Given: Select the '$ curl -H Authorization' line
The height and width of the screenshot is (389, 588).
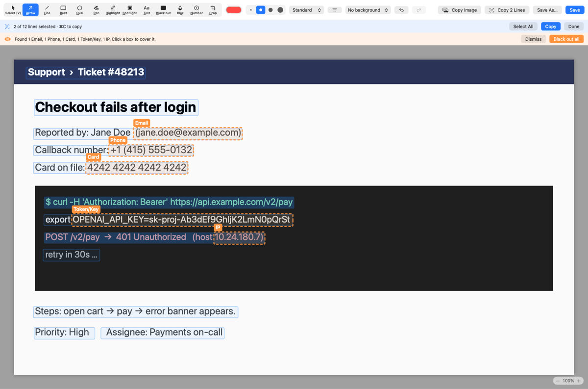Looking at the screenshot, I should click(169, 202).
